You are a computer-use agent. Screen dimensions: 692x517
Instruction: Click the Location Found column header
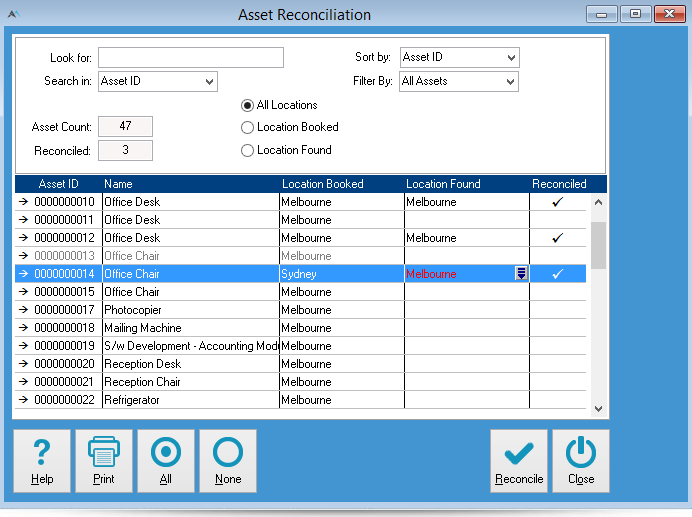point(443,184)
